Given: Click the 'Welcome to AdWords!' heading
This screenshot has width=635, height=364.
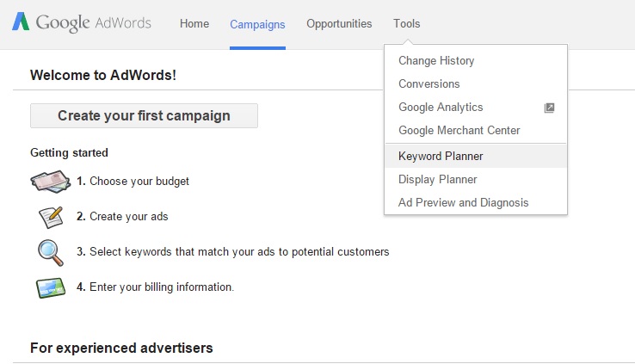Looking at the screenshot, I should (x=103, y=76).
